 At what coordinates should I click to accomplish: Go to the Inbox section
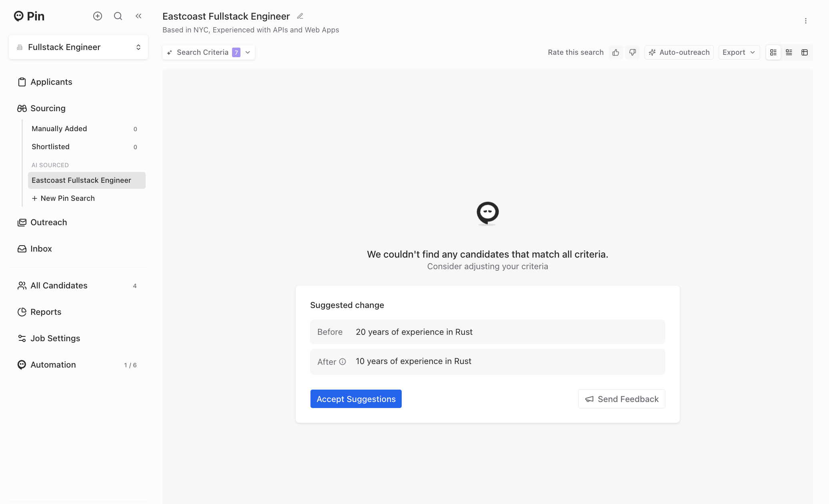pos(41,249)
